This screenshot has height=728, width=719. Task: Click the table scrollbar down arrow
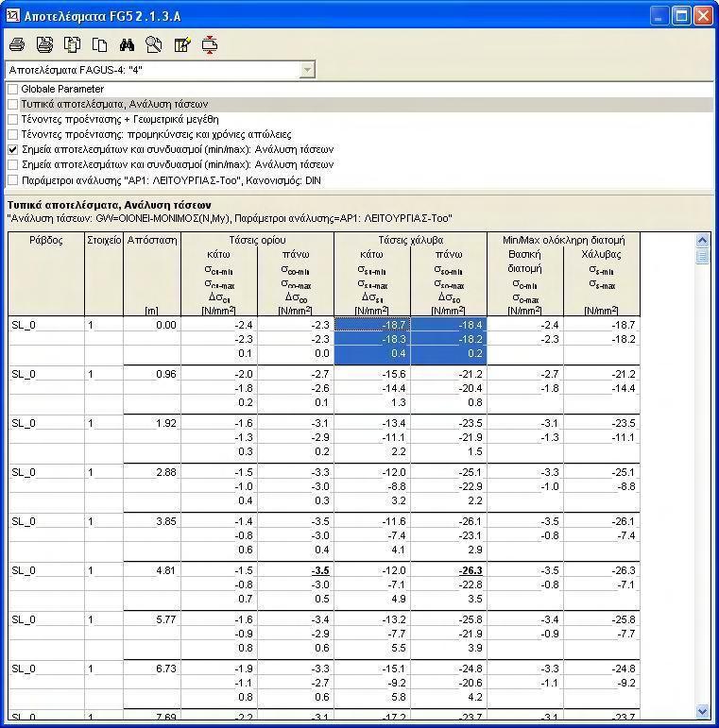click(702, 711)
